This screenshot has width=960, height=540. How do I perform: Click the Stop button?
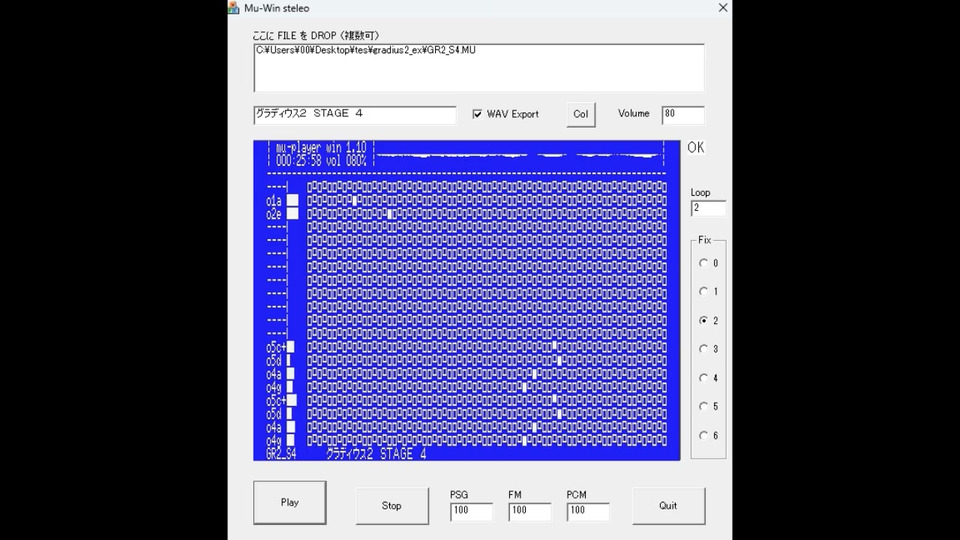pyautogui.click(x=392, y=506)
